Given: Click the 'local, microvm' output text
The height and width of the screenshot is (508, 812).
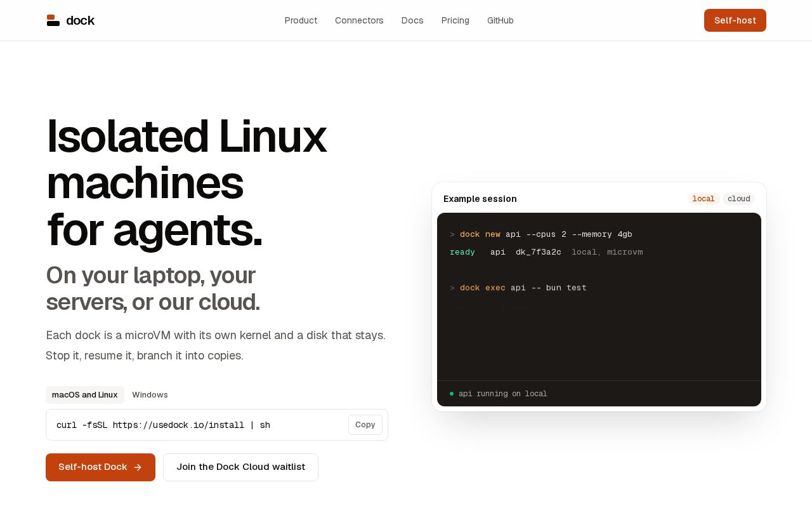Looking at the screenshot, I should click(607, 252).
